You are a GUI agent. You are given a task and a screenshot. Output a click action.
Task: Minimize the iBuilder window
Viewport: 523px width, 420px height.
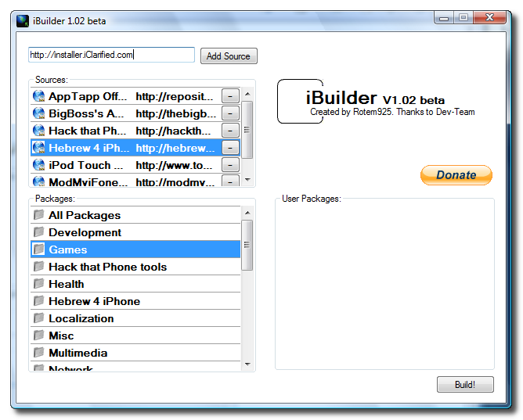444,18
